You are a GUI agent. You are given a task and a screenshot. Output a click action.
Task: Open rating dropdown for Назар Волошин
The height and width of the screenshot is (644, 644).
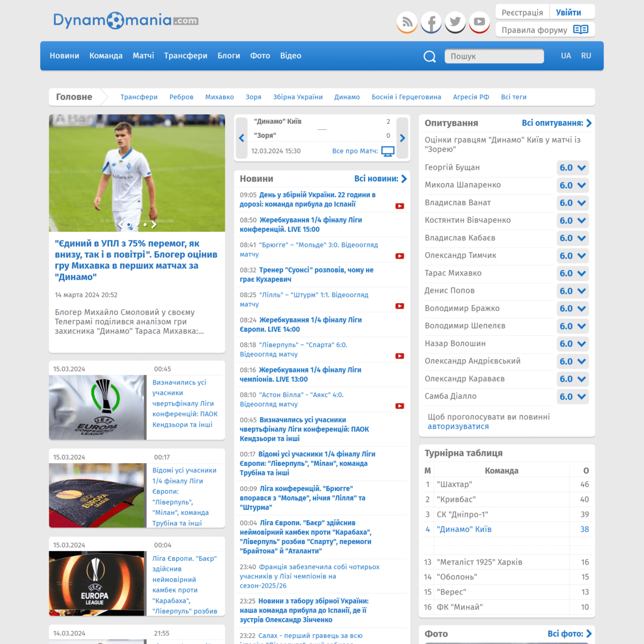[573, 343]
